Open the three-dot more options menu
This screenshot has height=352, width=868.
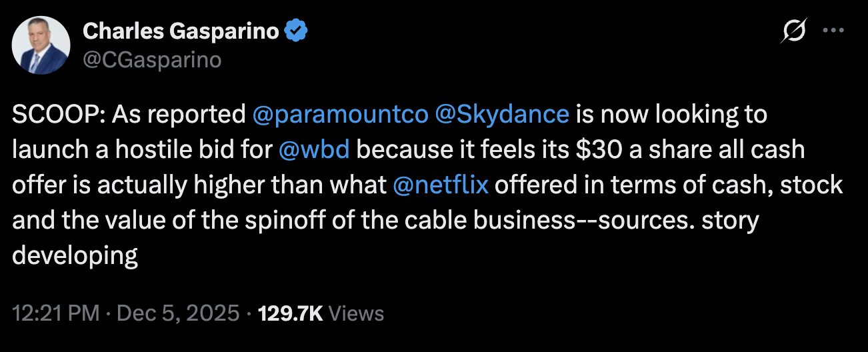click(833, 31)
